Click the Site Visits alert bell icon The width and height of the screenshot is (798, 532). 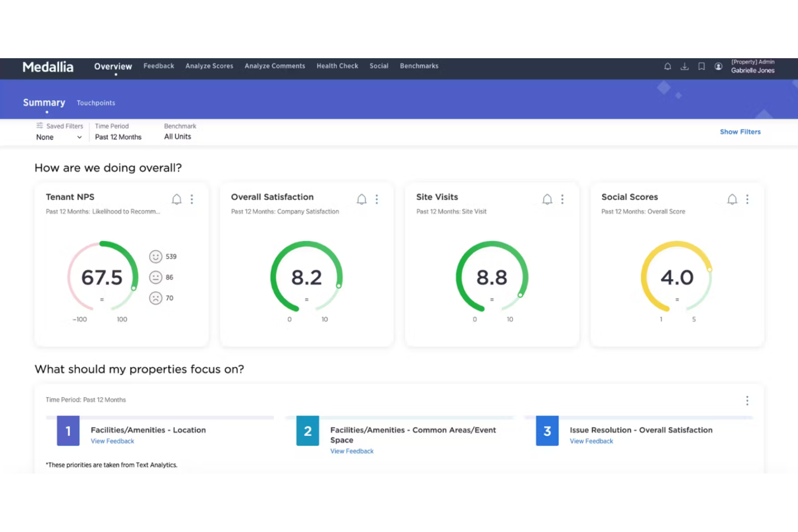pyautogui.click(x=547, y=199)
